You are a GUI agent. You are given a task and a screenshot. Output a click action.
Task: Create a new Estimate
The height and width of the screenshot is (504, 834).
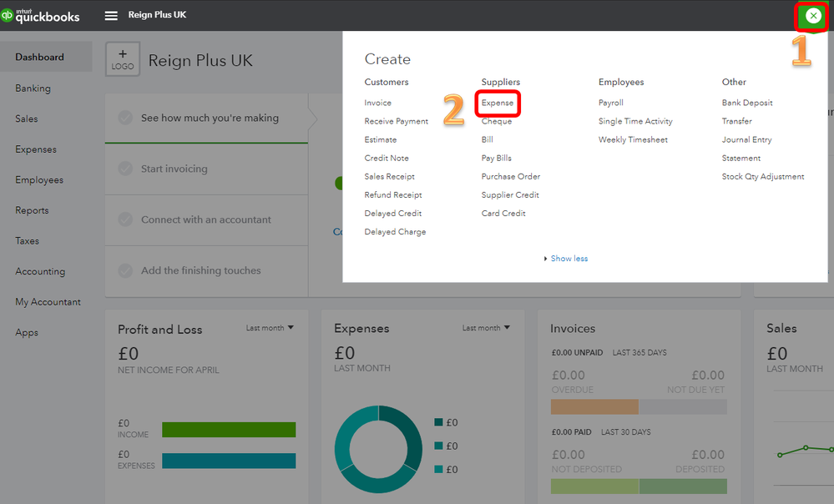tap(381, 140)
